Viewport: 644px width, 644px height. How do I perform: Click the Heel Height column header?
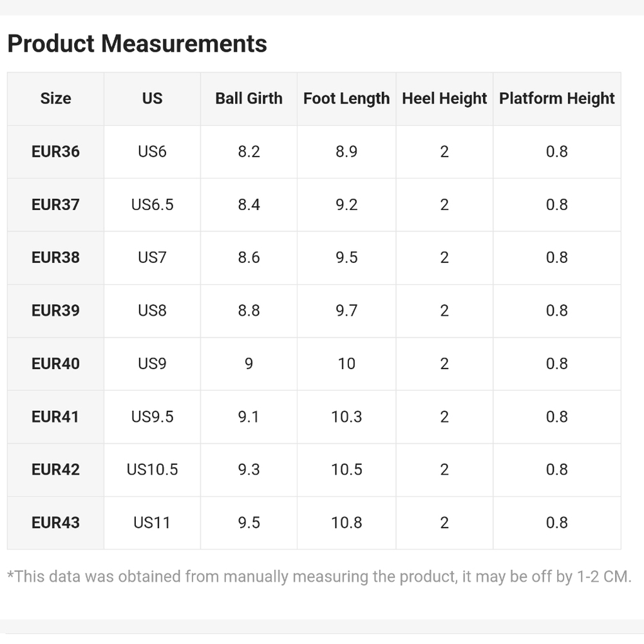coord(444,99)
